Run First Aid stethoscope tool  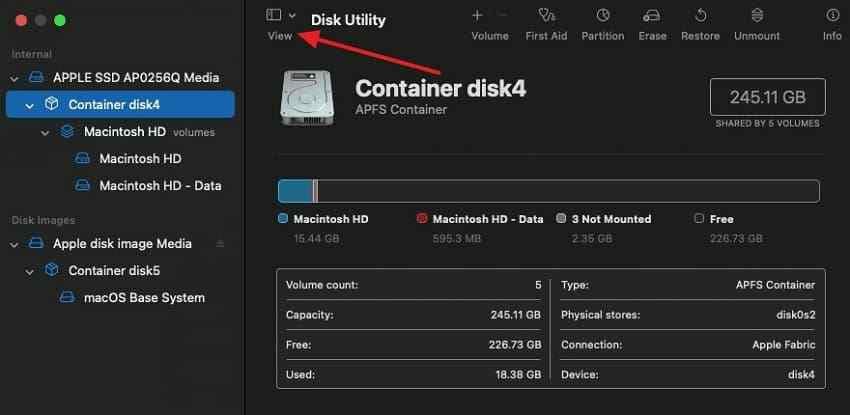(546, 16)
